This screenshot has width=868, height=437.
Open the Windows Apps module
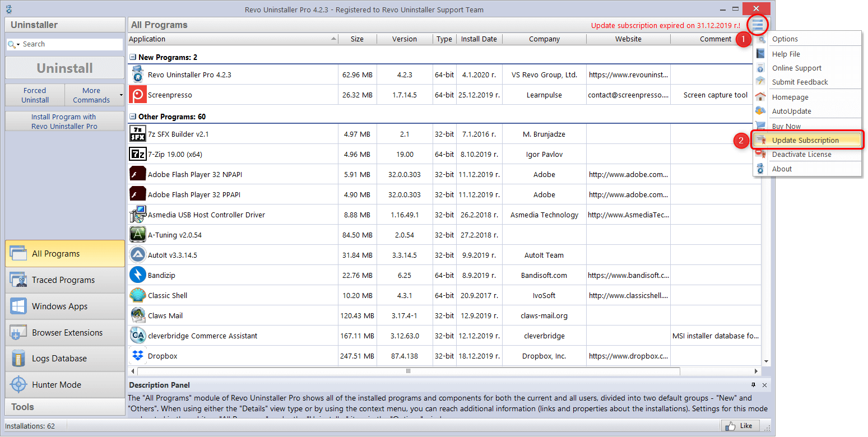(65, 306)
